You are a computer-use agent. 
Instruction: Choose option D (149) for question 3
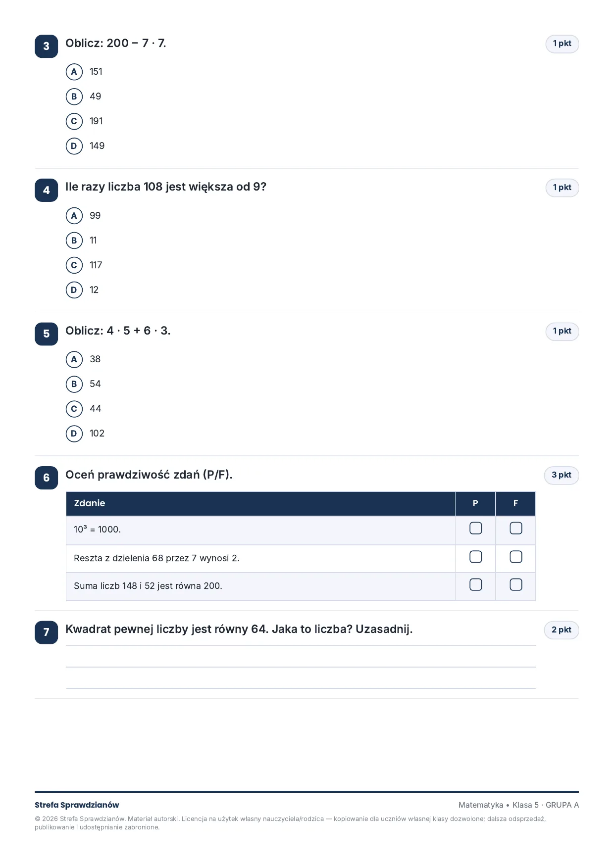(x=74, y=146)
